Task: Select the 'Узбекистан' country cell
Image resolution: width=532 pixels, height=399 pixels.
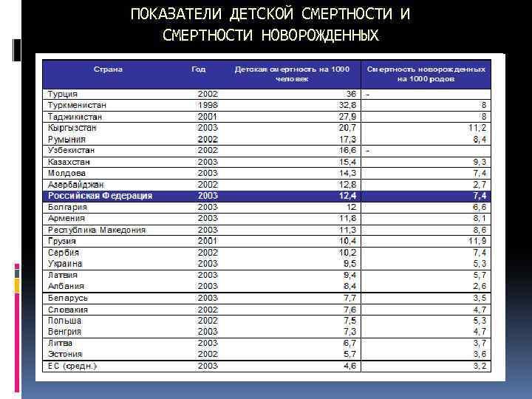Action: [71, 150]
